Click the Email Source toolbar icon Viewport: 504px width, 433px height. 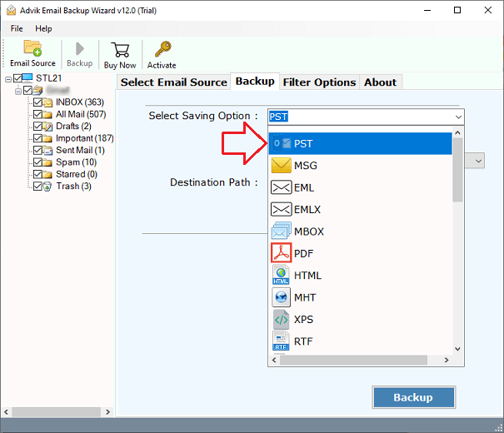coord(32,53)
